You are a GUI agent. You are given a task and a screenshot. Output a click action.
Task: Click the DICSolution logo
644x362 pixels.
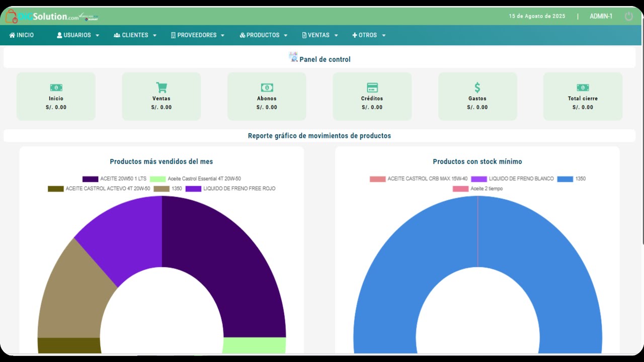(51, 16)
